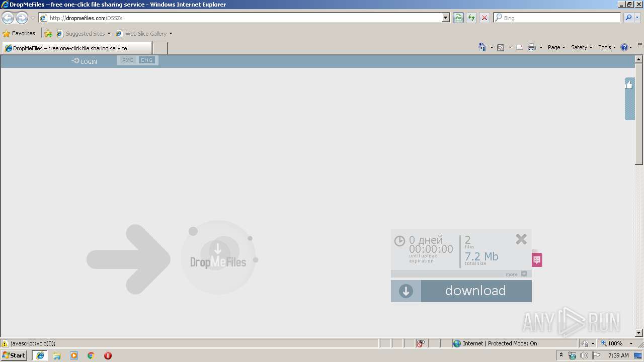Open the security lock status dropdown
The image size is (644, 362).
tap(588, 343)
